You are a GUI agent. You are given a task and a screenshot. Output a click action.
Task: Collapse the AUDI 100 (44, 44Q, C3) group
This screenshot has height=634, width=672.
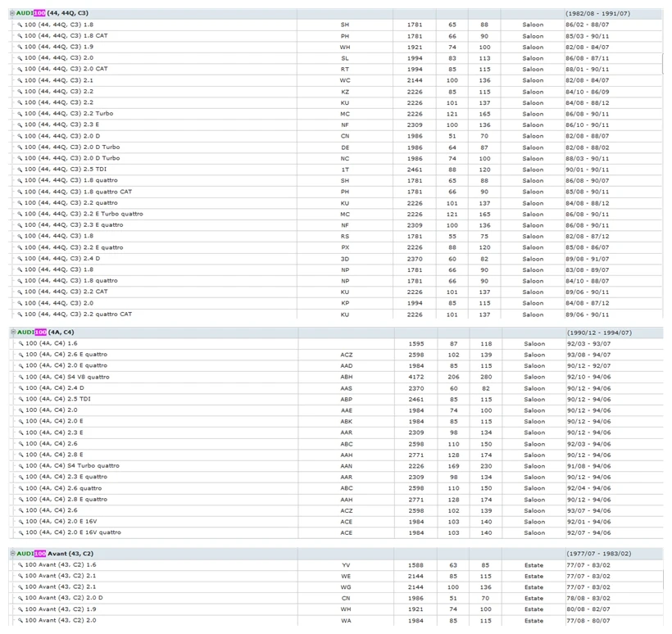point(12,13)
